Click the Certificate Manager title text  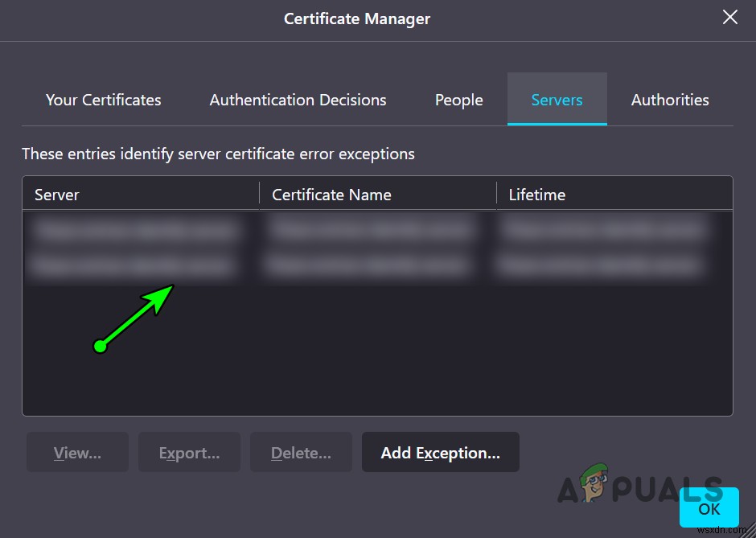tap(356, 18)
